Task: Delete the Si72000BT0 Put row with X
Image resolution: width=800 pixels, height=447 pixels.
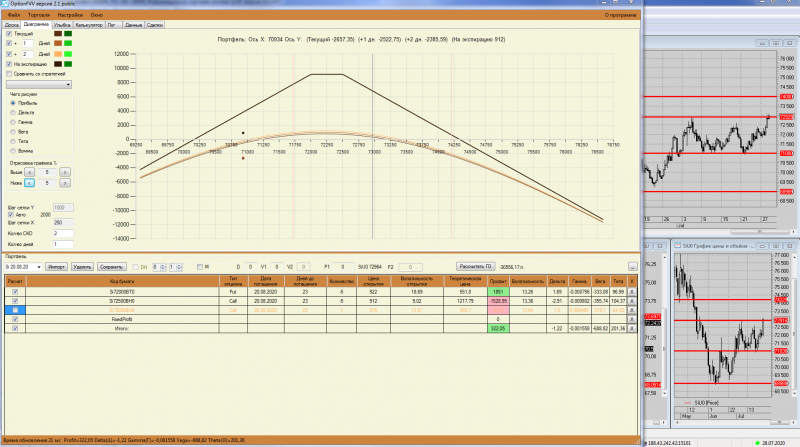Action: click(632, 292)
